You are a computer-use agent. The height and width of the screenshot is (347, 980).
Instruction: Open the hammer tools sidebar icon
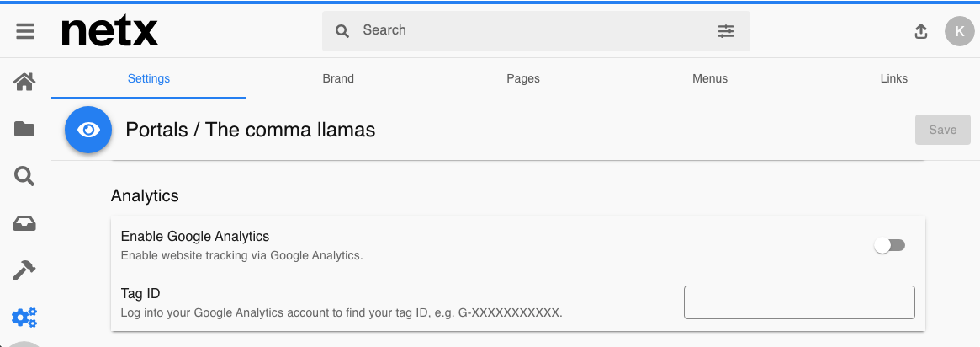[24, 270]
